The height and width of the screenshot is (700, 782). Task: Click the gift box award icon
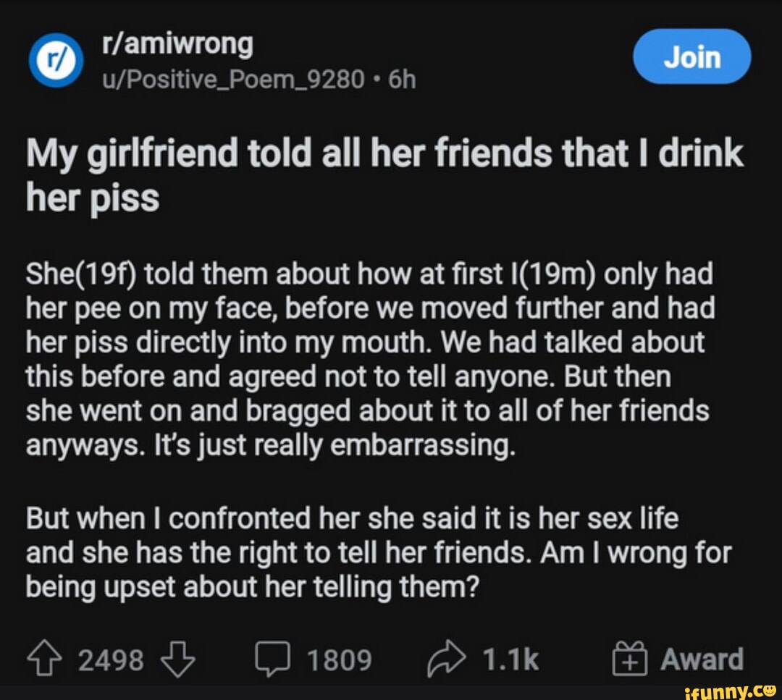coord(628,659)
